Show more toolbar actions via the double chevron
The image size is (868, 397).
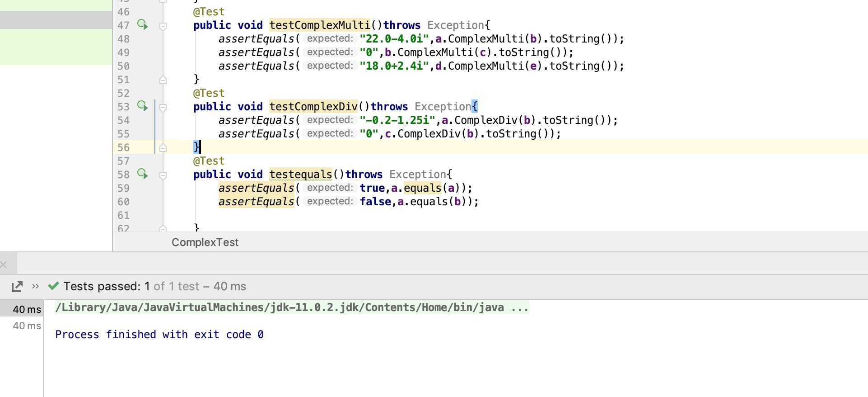coord(36,286)
